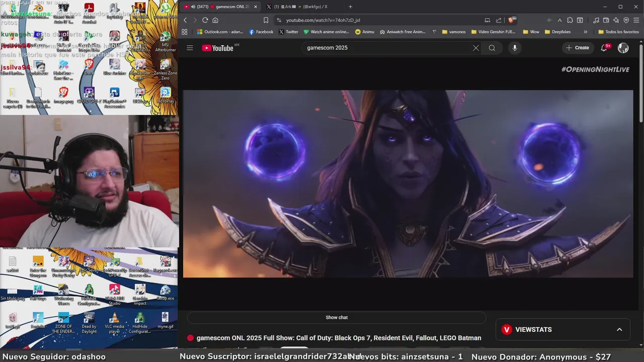Open the Todos los favoritos folder

tap(618, 32)
